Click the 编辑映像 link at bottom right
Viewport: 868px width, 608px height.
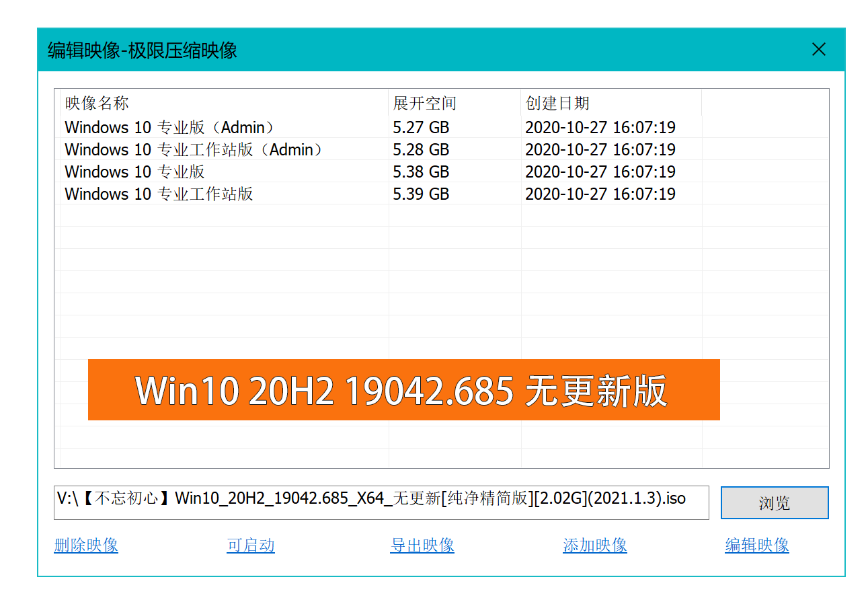[x=757, y=545]
